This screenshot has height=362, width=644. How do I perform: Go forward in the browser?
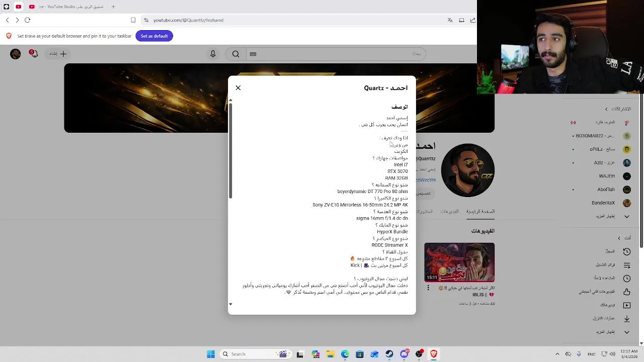17,20
